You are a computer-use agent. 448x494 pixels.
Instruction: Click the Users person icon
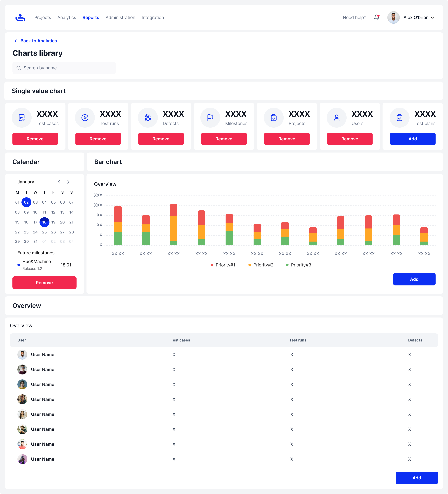click(x=337, y=118)
